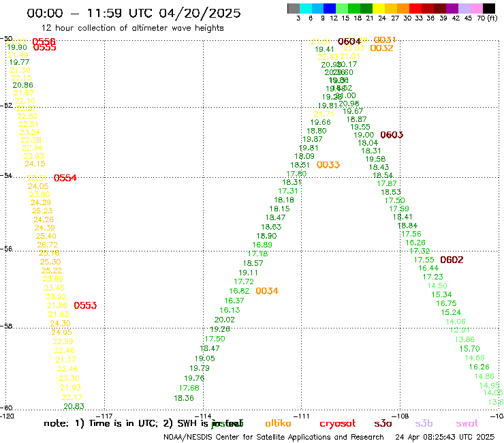Click the wave height value 16.89

tap(262, 245)
